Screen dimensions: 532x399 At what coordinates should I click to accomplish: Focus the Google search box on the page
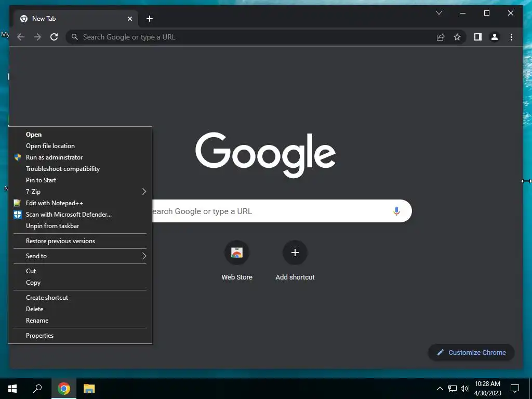(x=281, y=211)
